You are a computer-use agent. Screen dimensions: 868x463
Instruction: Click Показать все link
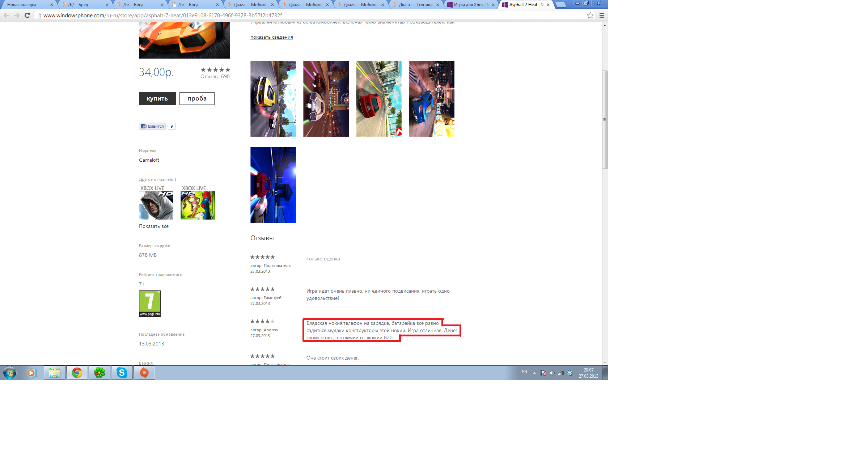pyautogui.click(x=154, y=226)
